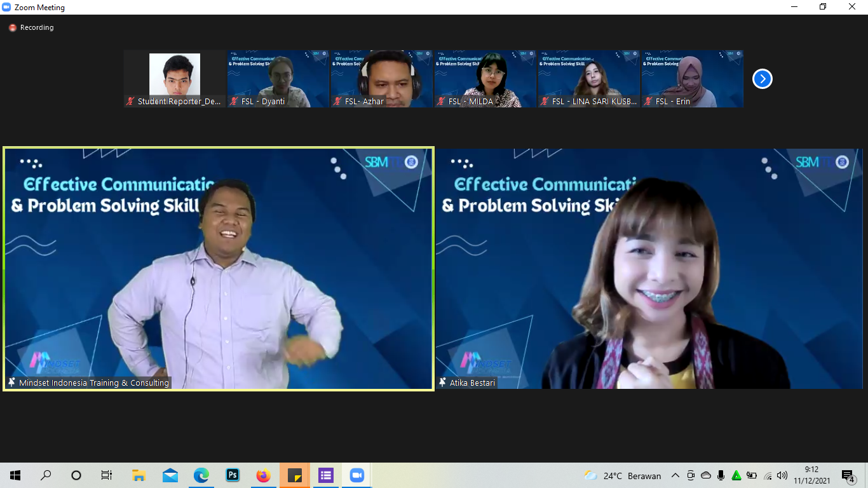
Task: Click muted mic icon on LINA SARI thumbnail
Action: tap(545, 101)
